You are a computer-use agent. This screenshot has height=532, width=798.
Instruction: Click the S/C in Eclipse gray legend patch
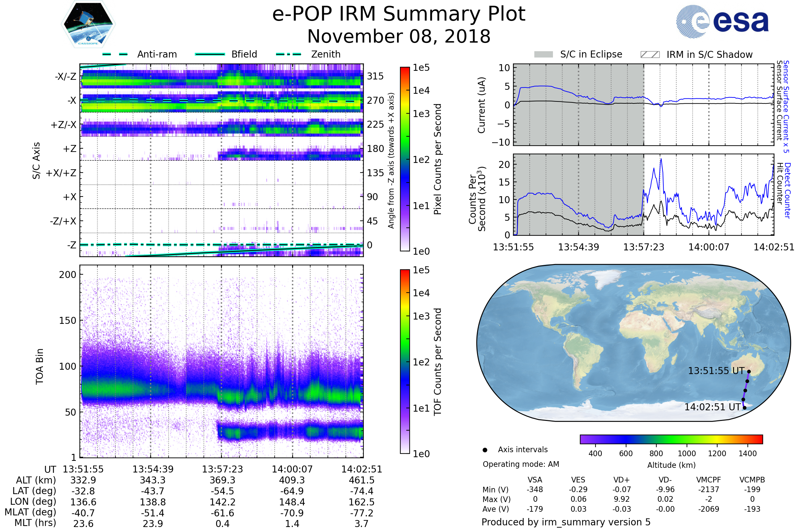543,55
